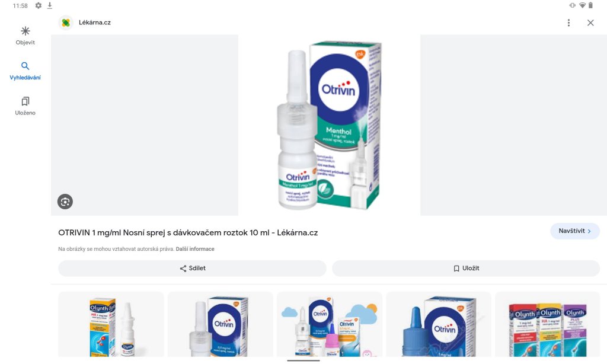Select the Otrivin 0,5 mg/ml box thumbnail

[x=221, y=324]
